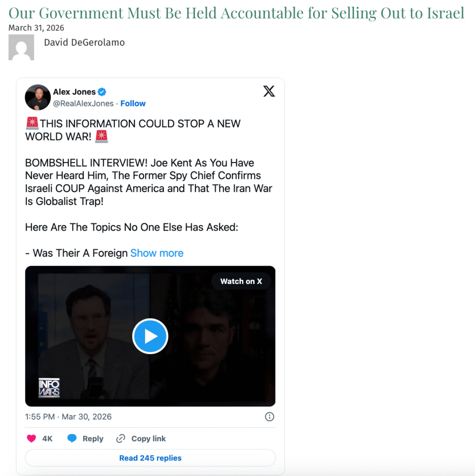Expand tweet text with Show more
Image resolution: width=475 pixels, height=476 pixels.
157,253
